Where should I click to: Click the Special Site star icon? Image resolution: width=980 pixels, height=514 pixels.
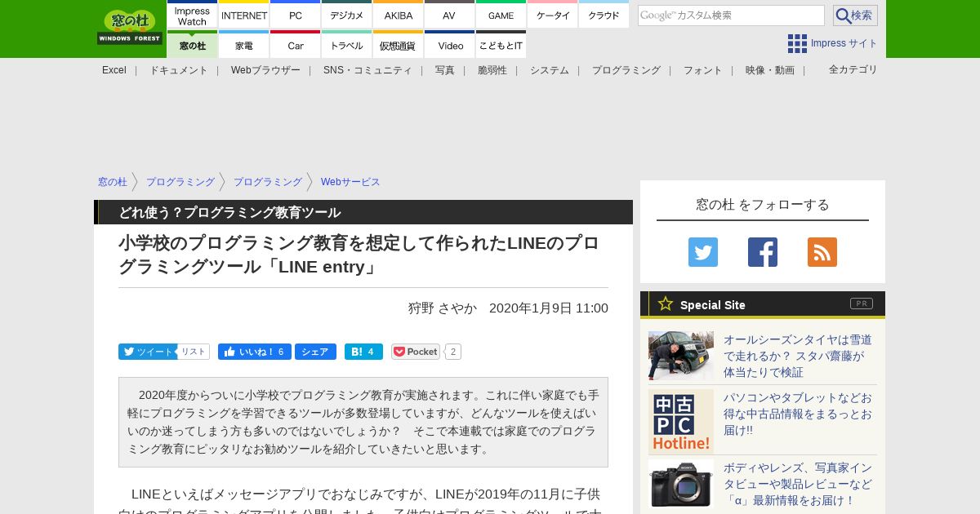[666, 304]
